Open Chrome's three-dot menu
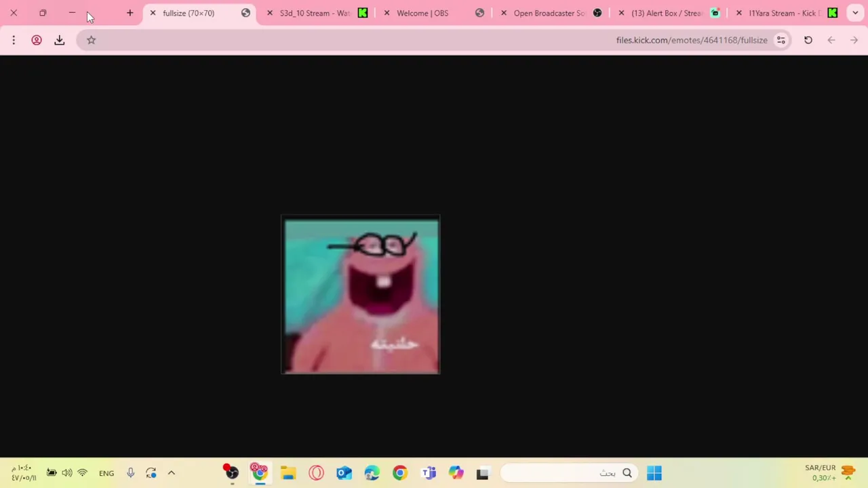Viewport: 868px width, 488px height. (x=14, y=40)
